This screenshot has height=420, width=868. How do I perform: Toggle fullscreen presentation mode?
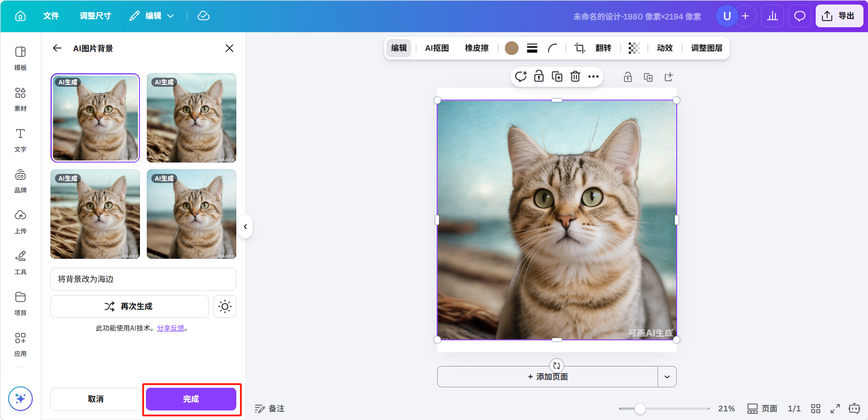(835, 409)
